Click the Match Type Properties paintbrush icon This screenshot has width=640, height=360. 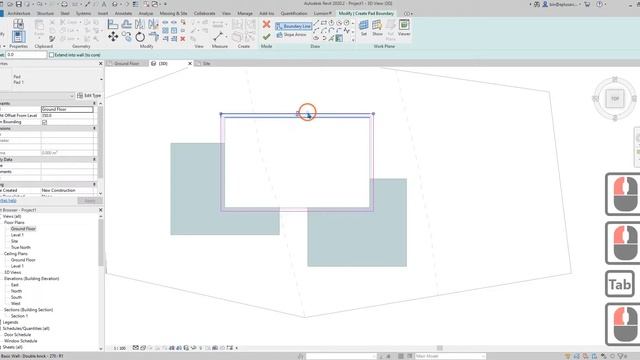tap(52, 39)
